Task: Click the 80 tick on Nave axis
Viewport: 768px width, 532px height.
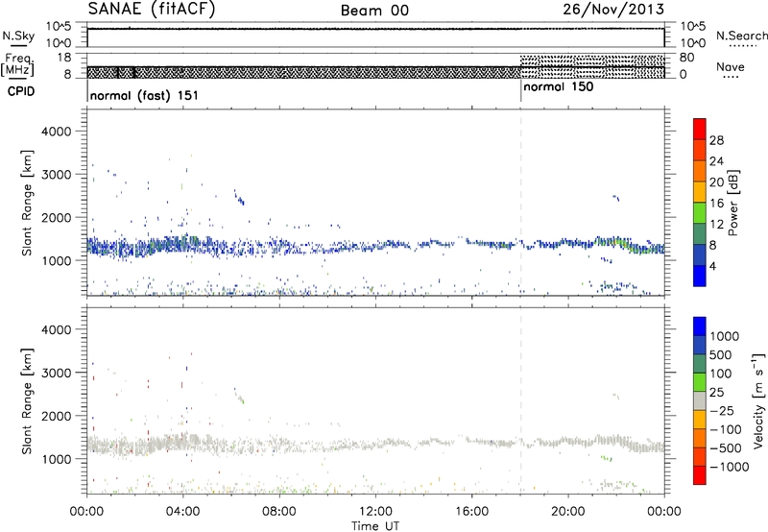Action: click(x=686, y=58)
